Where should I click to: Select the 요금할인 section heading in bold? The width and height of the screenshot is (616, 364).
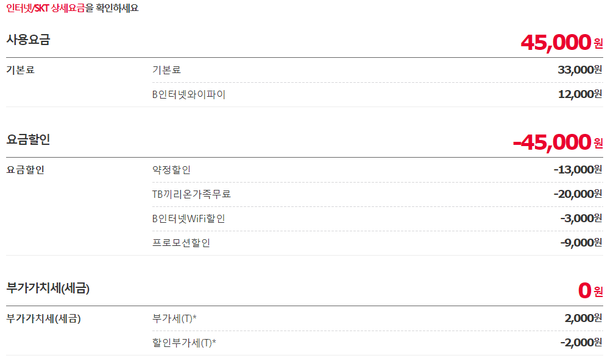pos(28,139)
